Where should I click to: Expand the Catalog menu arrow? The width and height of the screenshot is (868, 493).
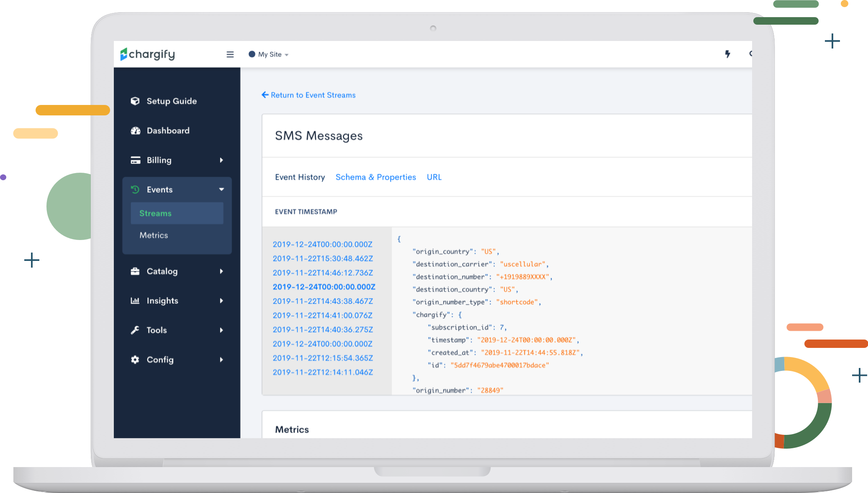coord(221,271)
